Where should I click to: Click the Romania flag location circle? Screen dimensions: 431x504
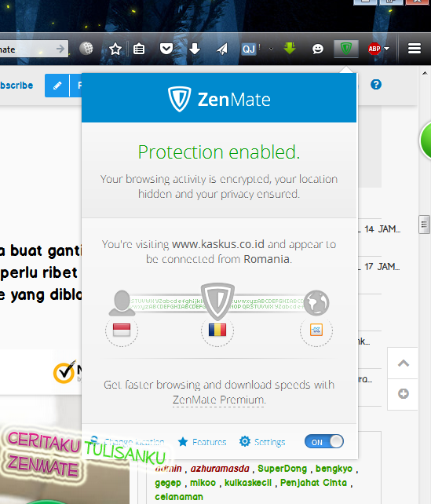tap(217, 330)
